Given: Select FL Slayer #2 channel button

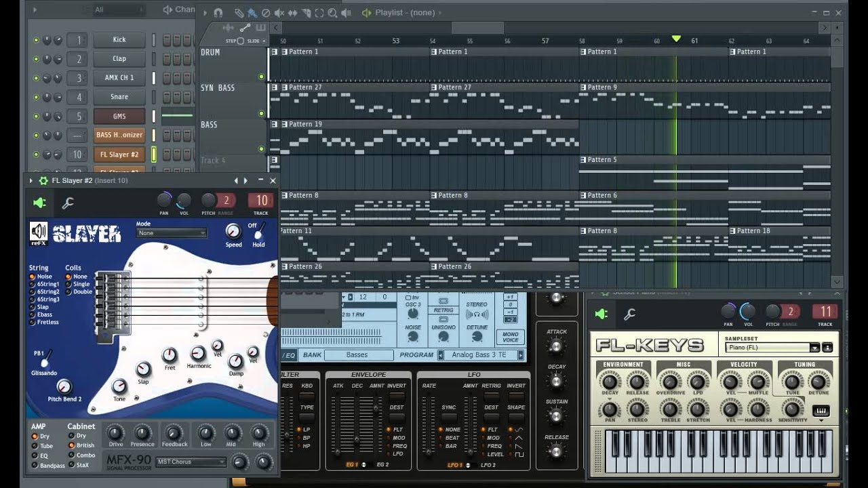Looking at the screenshot, I should [119, 155].
